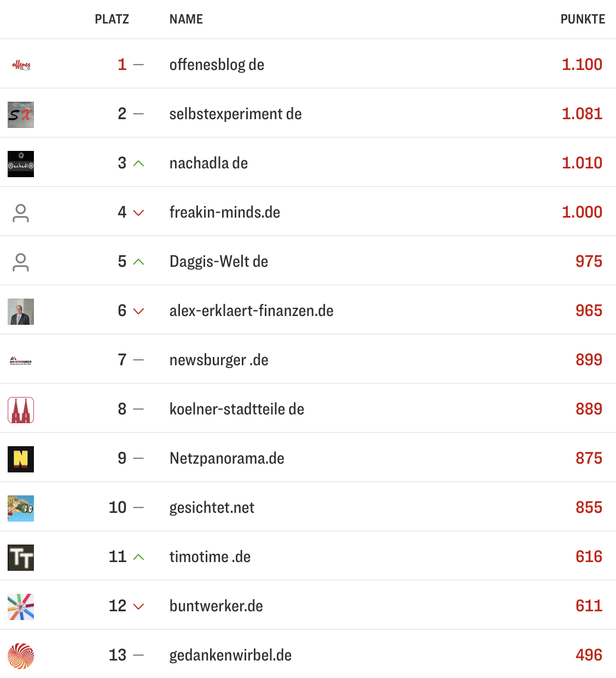Viewport: 616px width, 678px height.
Task: Click the PLATZ column header
Action: coord(112,20)
